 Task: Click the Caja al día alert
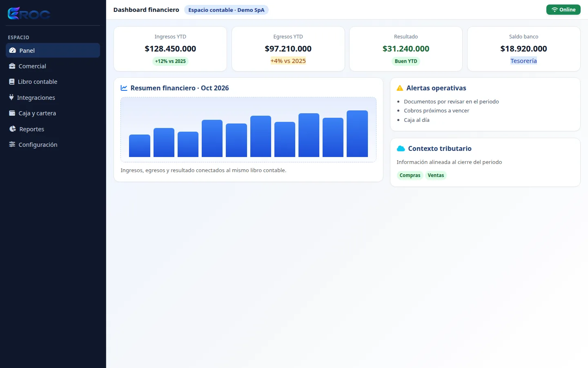(416, 120)
